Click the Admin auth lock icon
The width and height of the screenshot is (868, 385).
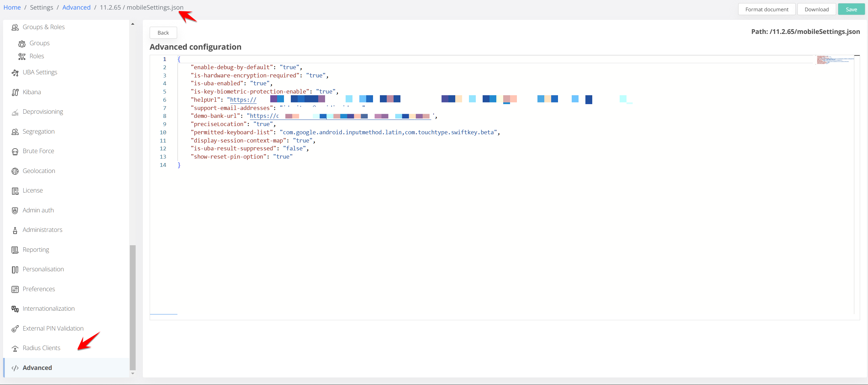coord(15,211)
